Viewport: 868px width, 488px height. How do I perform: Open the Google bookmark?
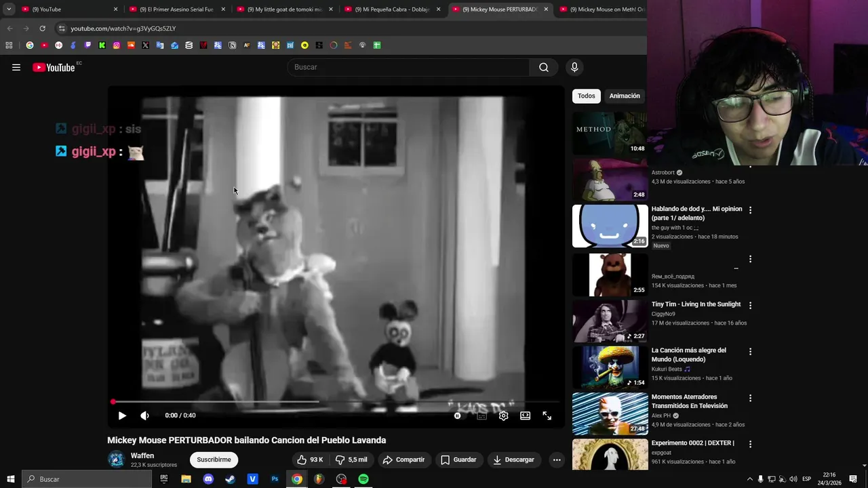(x=29, y=45)
